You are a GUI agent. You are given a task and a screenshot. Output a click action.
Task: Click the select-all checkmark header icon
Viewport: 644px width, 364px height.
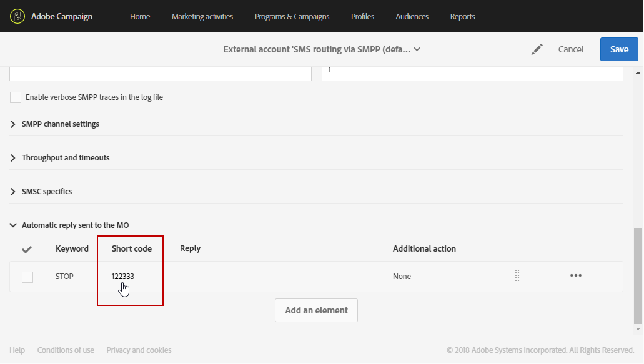coord(27,249)
